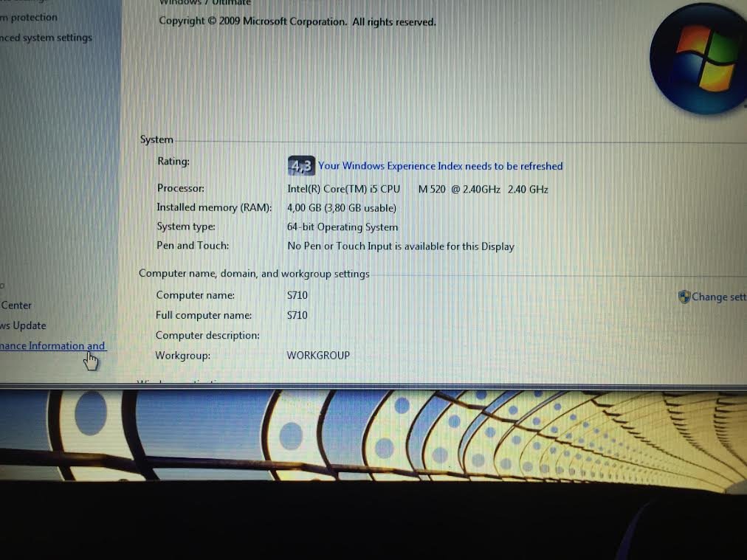Open Advanced system settings in sidebar
The height and width of the screenshot is (560, 747).
(x=46, y=38)
